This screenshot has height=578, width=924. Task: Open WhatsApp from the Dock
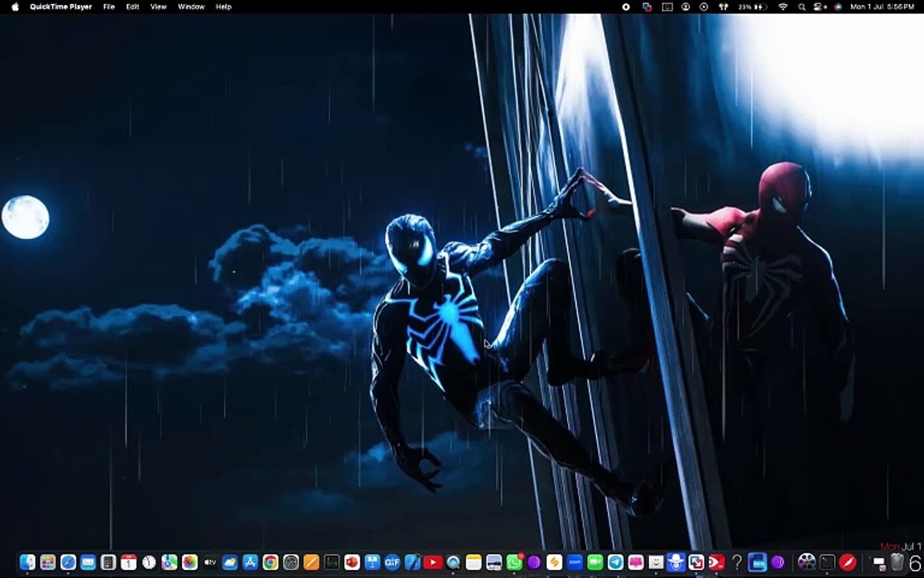(514, 562)
